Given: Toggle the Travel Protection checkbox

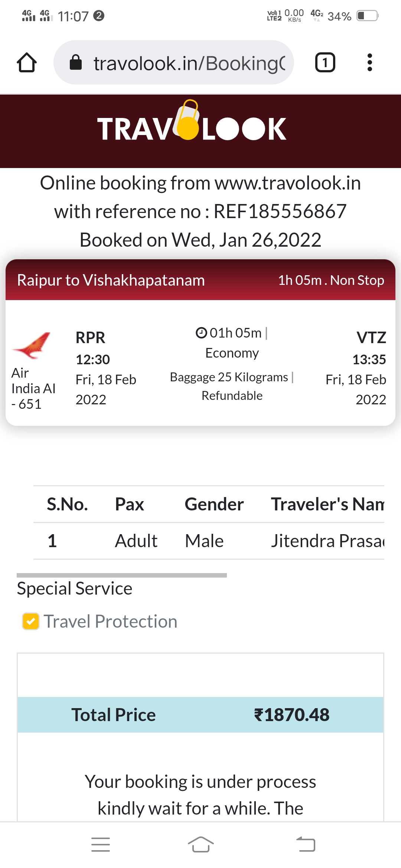Looking at the screenshot, I should tap(31, 621).
